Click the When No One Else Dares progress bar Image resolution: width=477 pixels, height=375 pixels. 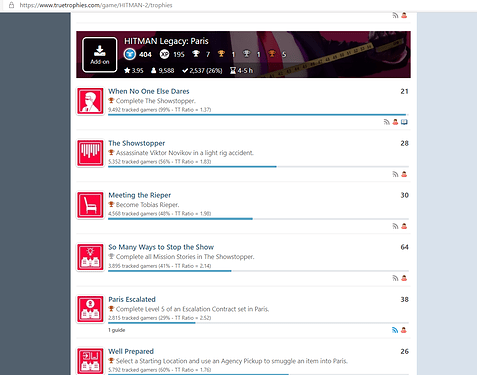coord(258,115)
